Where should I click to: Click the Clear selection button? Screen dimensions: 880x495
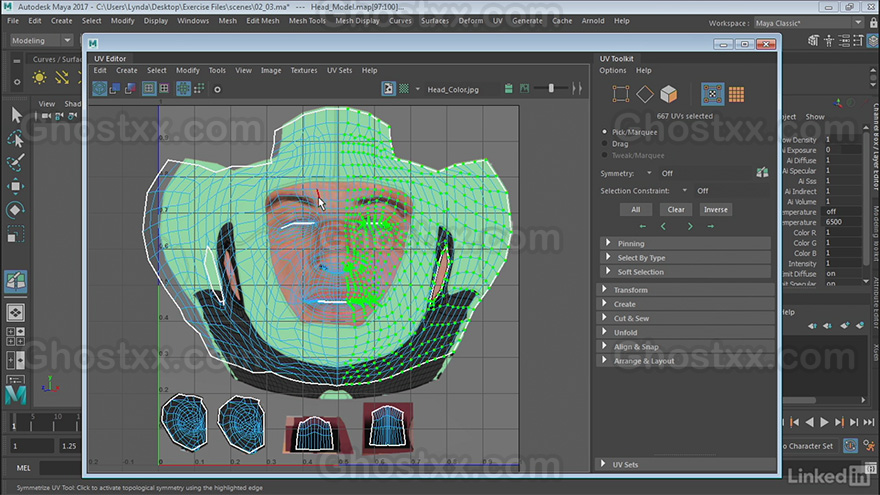676,209
